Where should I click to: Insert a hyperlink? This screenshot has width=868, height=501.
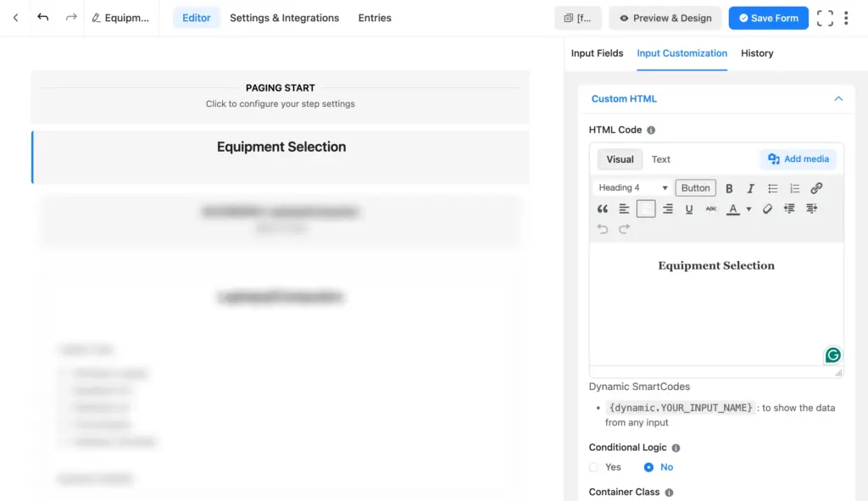[x=816, y=188]
